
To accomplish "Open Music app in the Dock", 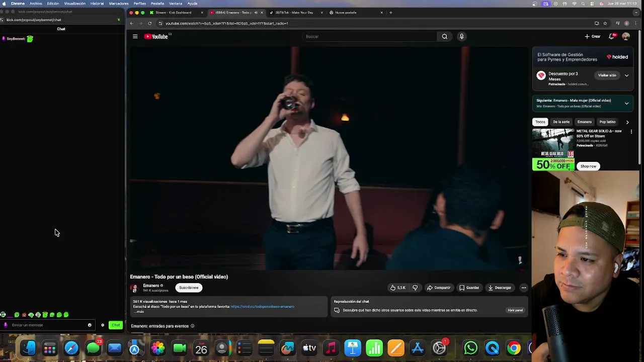I will (x=331, y=348).
